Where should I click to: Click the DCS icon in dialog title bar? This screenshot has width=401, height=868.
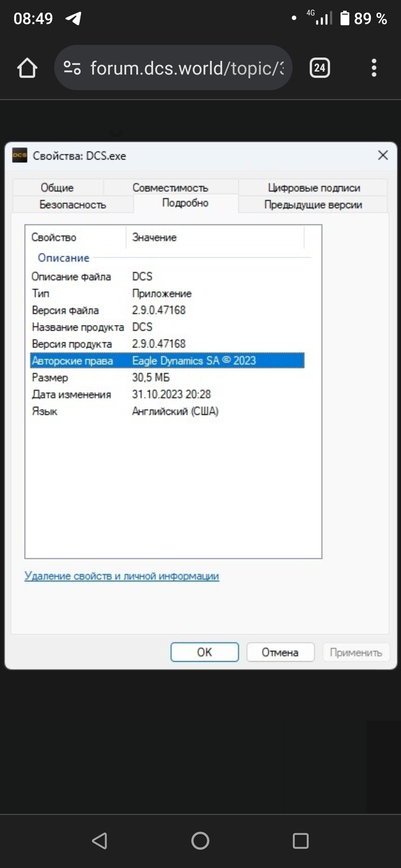coord(19,155)
